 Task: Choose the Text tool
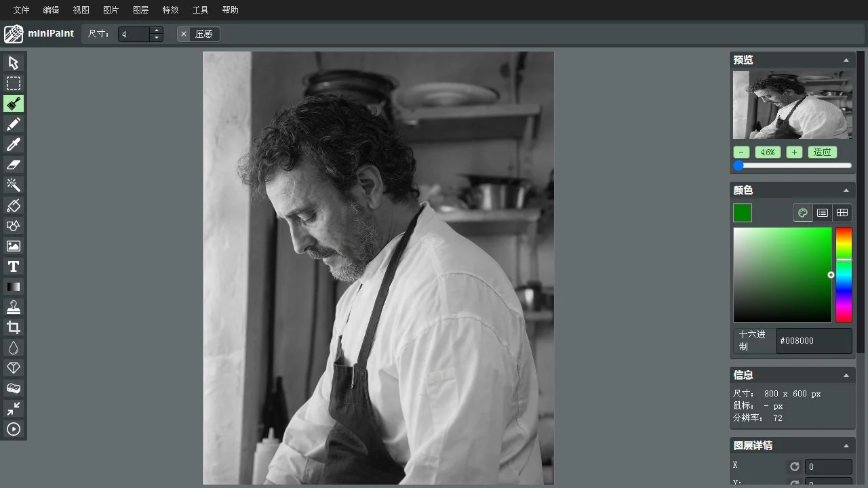[14, 266]
